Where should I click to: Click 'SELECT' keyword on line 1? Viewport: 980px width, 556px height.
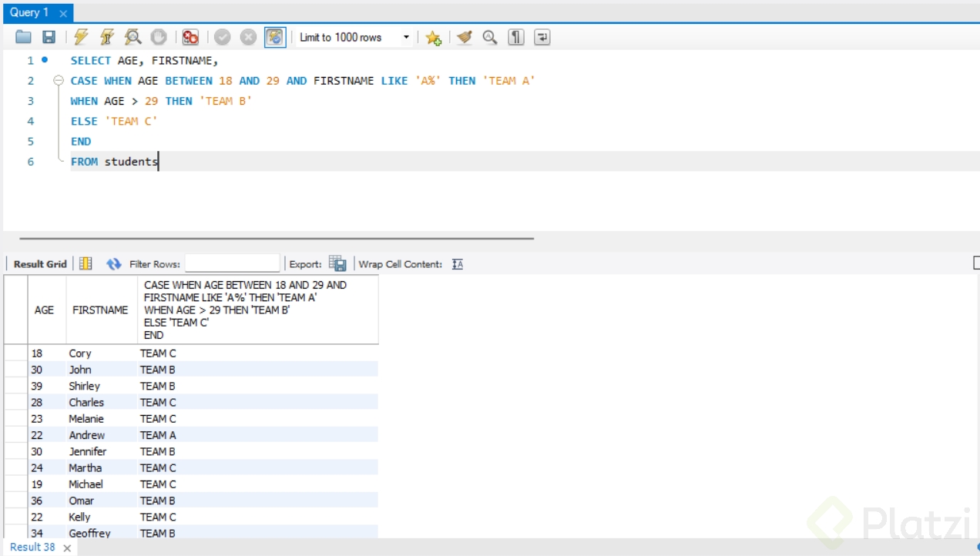pyautogui.click(x=91, y=60)
